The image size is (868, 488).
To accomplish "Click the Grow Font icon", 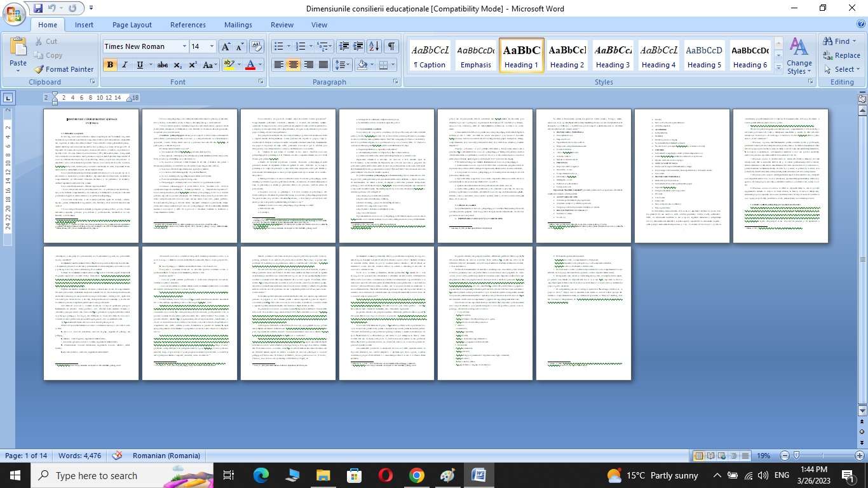I will 226,46.
